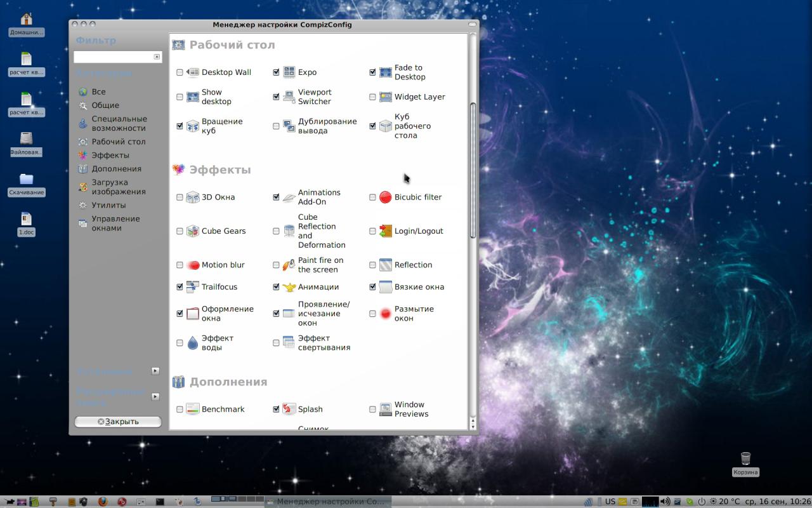The image size is (812, 508).
Task: Select the Управление окнами category
Action: 108,224
